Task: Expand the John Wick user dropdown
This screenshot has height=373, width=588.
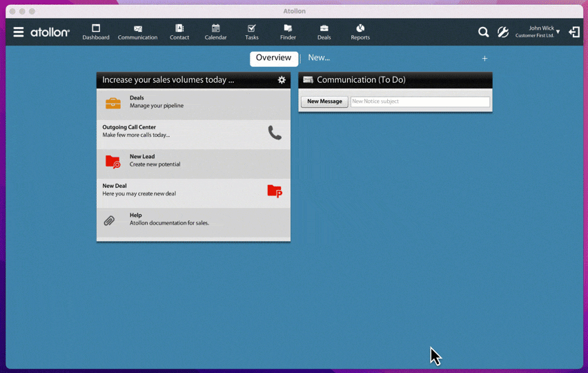Action: tap(558, 32)
